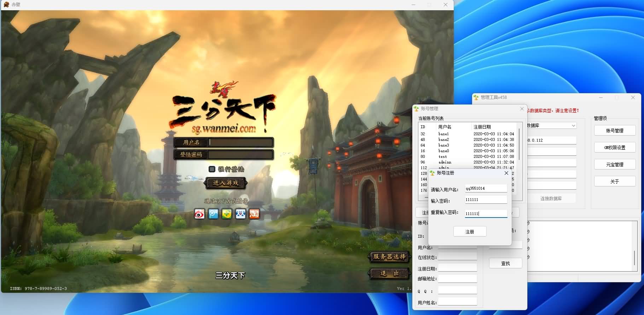Open 元宝管理 in 管理工具
The image size is (644, 315).
point(615,165)
